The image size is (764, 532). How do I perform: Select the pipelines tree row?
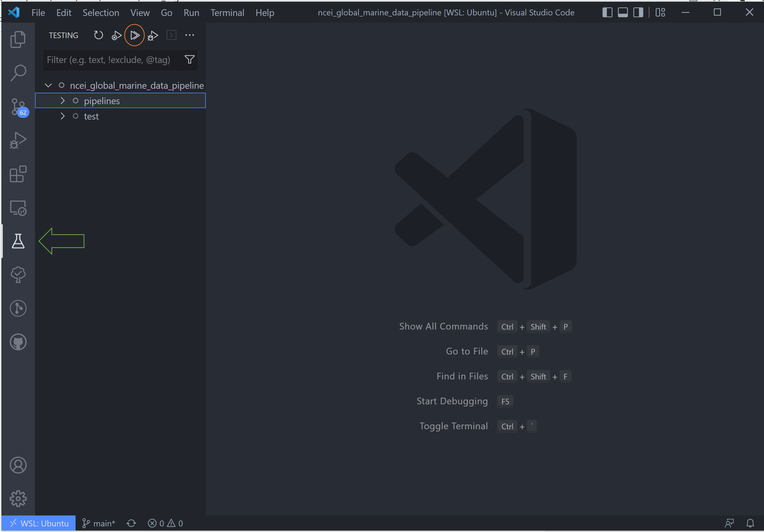pyautogui.click(x=120, y=100)
